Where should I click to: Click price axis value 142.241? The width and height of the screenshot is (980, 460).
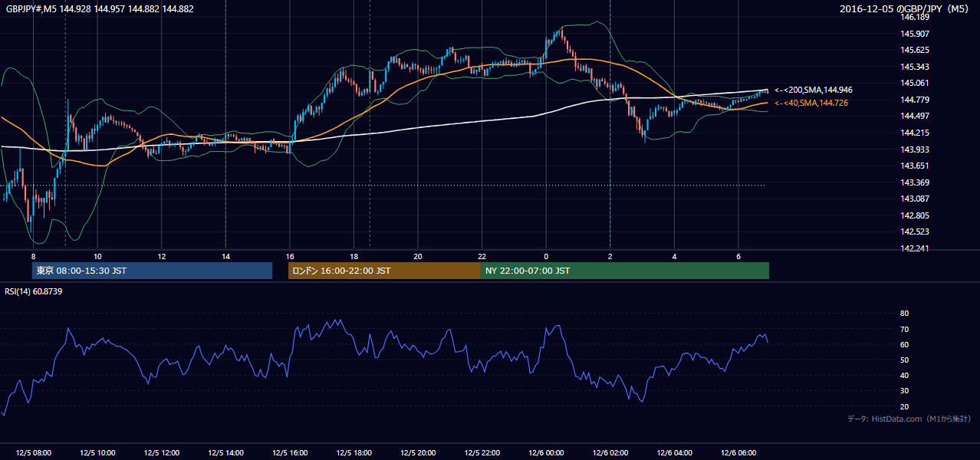pyautogui.click(x=914, y=248)
